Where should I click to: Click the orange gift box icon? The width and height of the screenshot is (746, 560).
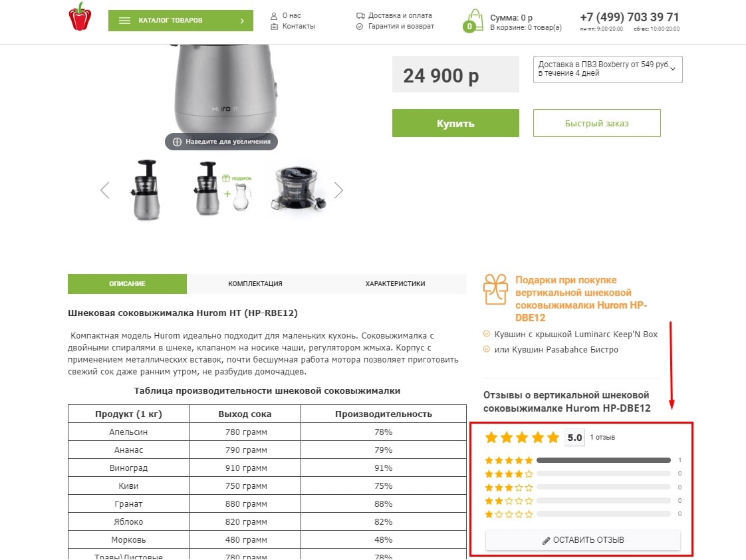pos(495,289)
